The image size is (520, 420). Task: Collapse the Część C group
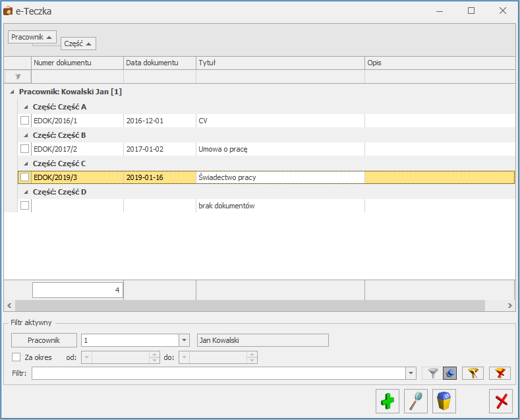pyautogui.click(x=26, y=164)
